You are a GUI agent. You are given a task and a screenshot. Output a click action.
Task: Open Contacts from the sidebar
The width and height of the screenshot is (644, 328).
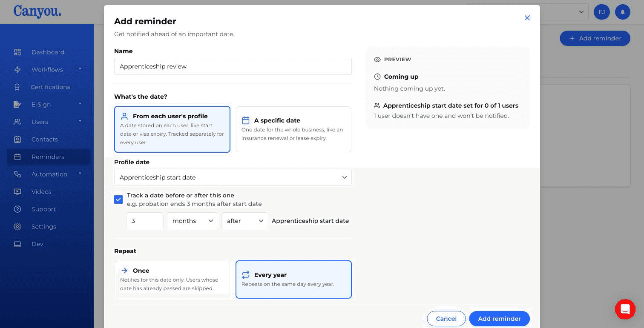(x=45, y=140)
